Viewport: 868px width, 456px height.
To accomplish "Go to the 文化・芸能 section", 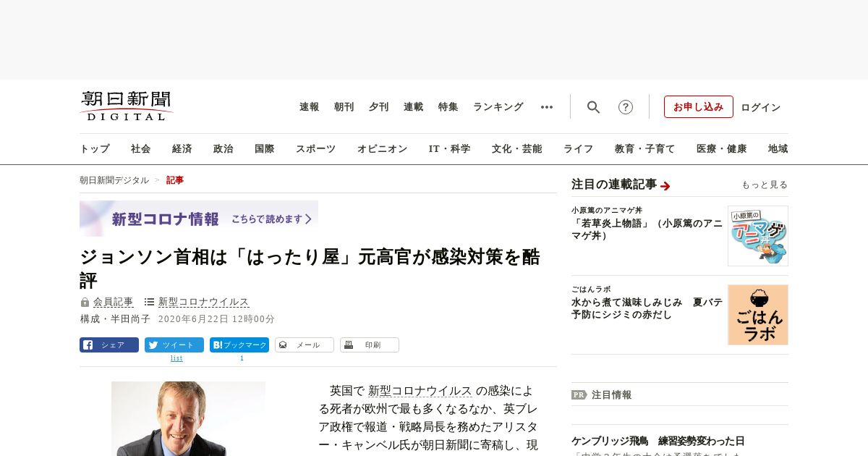I will tap(517, 148).
